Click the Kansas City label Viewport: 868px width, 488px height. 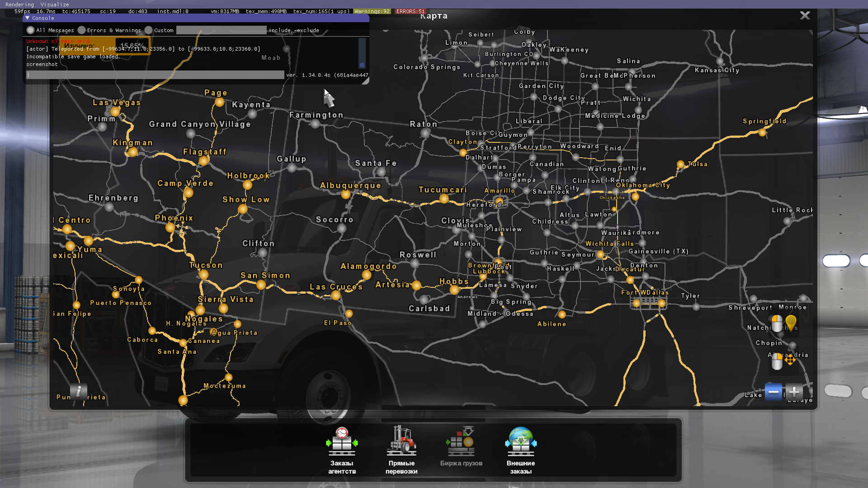point(717,70)
